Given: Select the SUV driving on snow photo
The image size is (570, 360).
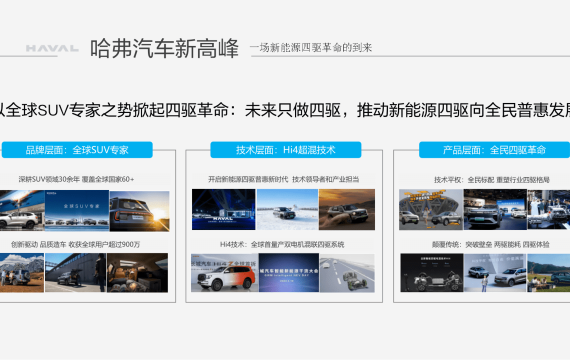Looking at the screenshot, I should click(x=287, y=209).
